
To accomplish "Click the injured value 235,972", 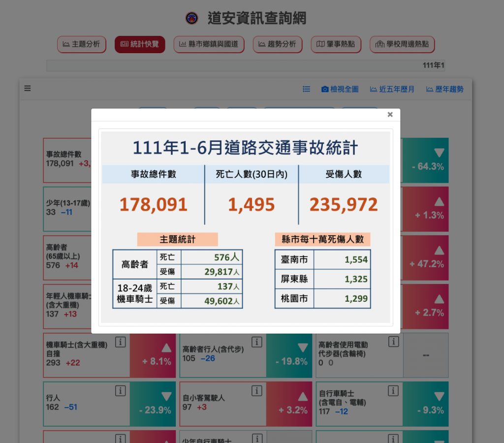I will [344, 204].
